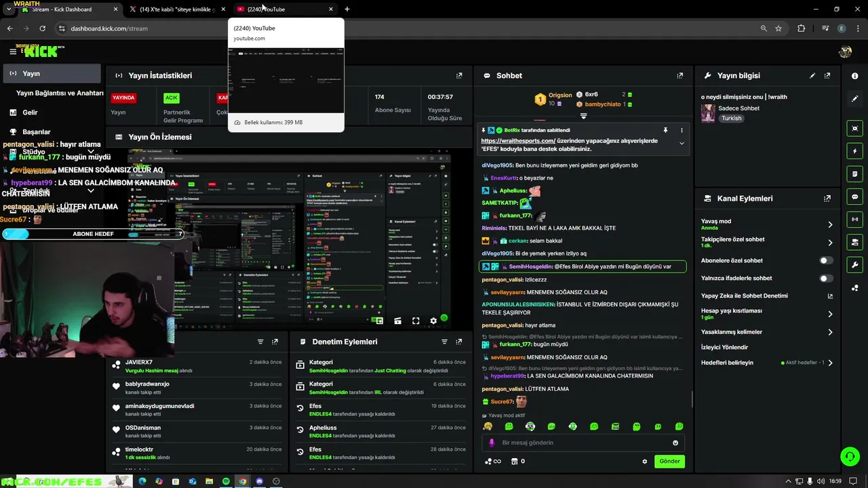Open a new browser tab
The height and width of the screenshot is (488, 868).
[x=347, y=9]
